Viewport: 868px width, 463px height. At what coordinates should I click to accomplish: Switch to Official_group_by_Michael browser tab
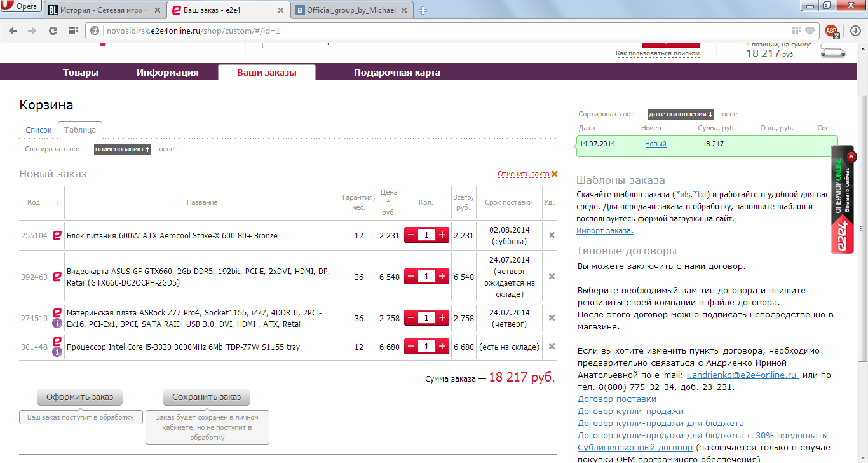(x=351, y=10)
